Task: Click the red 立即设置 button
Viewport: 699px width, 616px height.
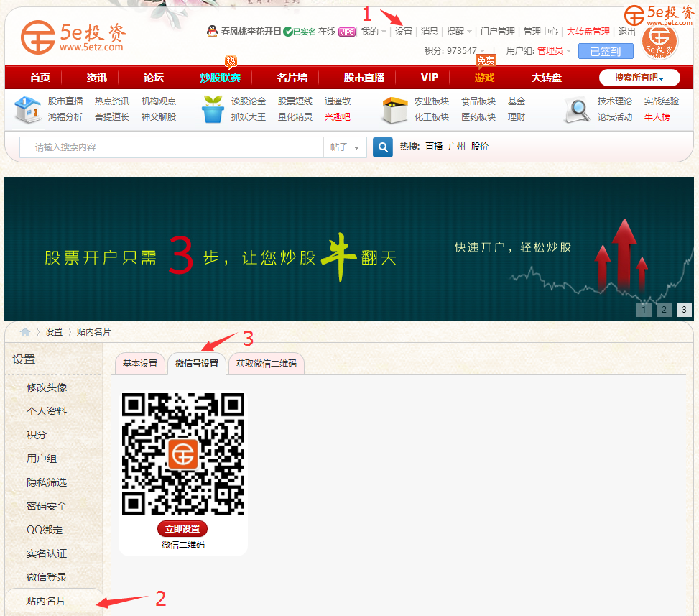Action: (x=182, y=529)
